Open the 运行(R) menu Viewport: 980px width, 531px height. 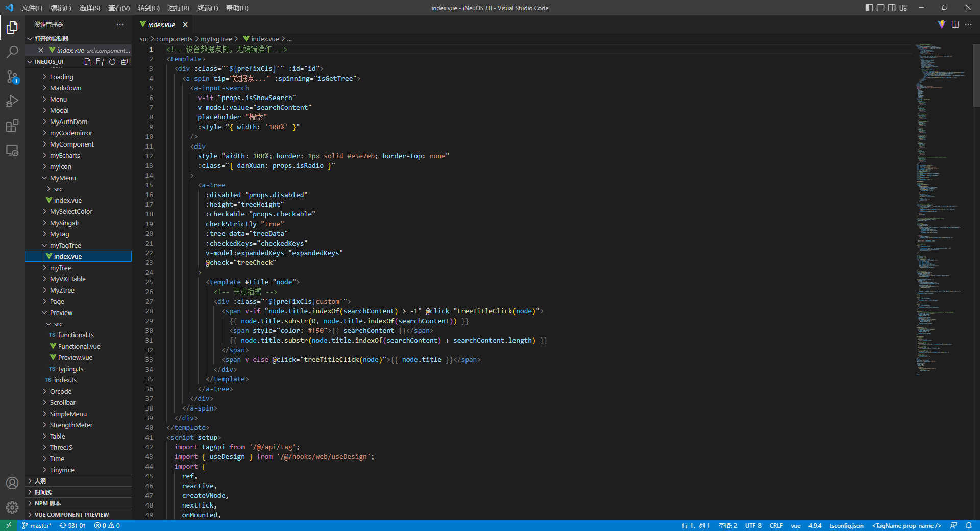click(x=178, y=8)
